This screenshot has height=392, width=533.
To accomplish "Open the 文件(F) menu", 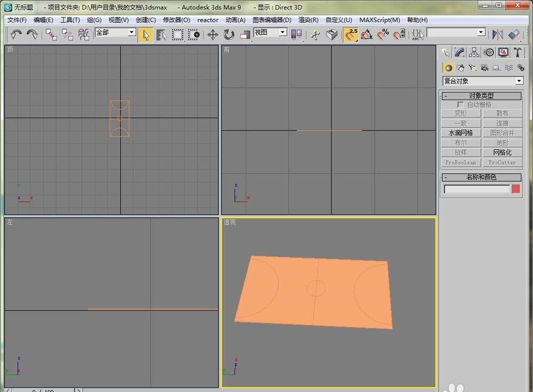I will [x=17, y=20].
